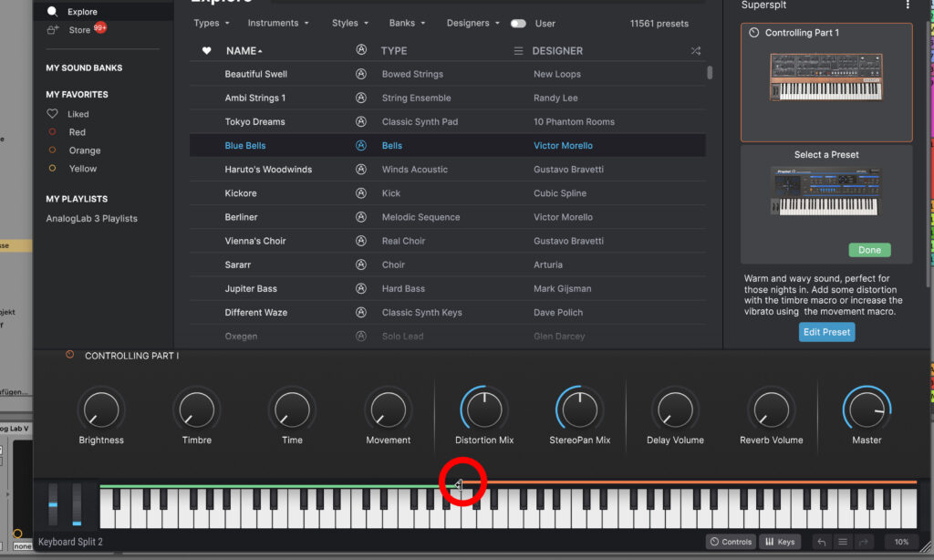Image resolution: width=934 pixels, height=560 pixels.
Task: Click the Brightness knob
Action: pyautogui.click(x=101, y=410)
